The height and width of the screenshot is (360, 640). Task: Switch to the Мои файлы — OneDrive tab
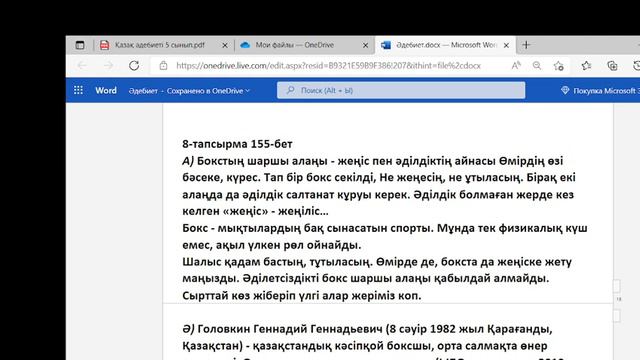click(295, 45)
